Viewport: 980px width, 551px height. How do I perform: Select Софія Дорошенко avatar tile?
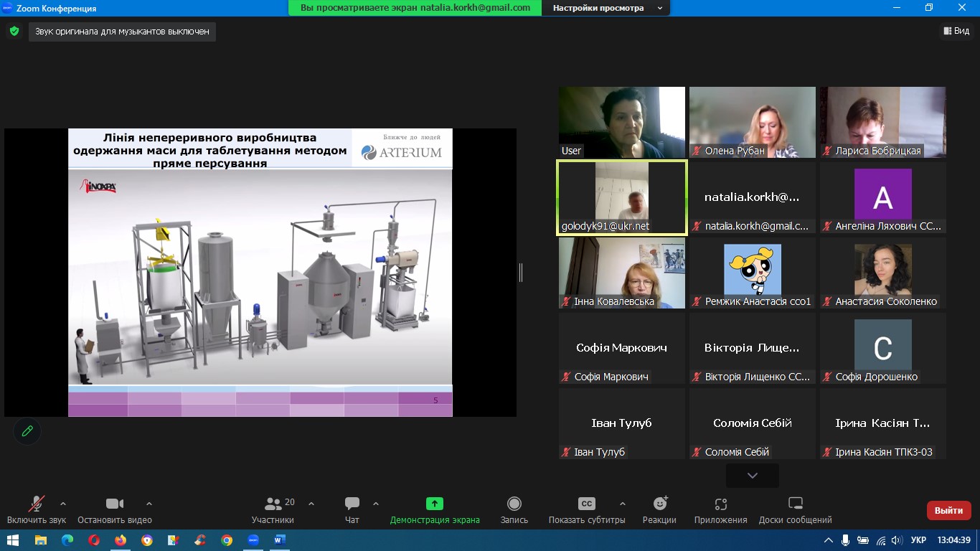[x=883, y=348]
